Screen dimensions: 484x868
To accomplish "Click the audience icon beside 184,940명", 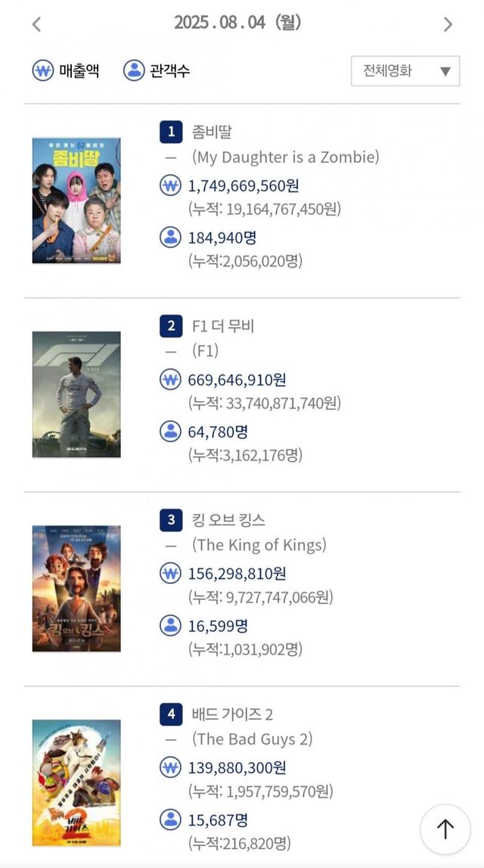I will click(x=170, y=238).
